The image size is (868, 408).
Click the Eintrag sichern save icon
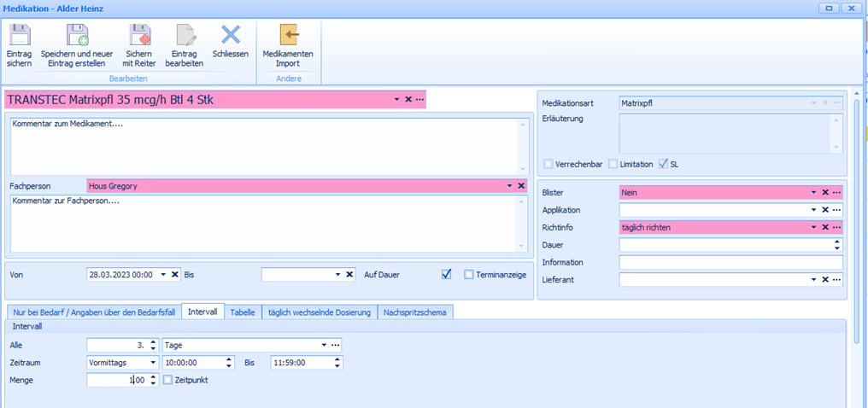click(x=19, y=36)
